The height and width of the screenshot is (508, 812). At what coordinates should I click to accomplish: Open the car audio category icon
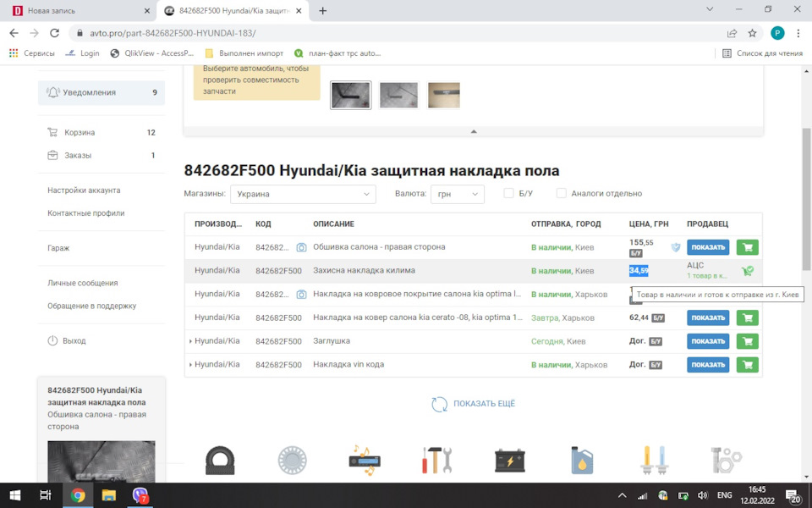(365, 461)
